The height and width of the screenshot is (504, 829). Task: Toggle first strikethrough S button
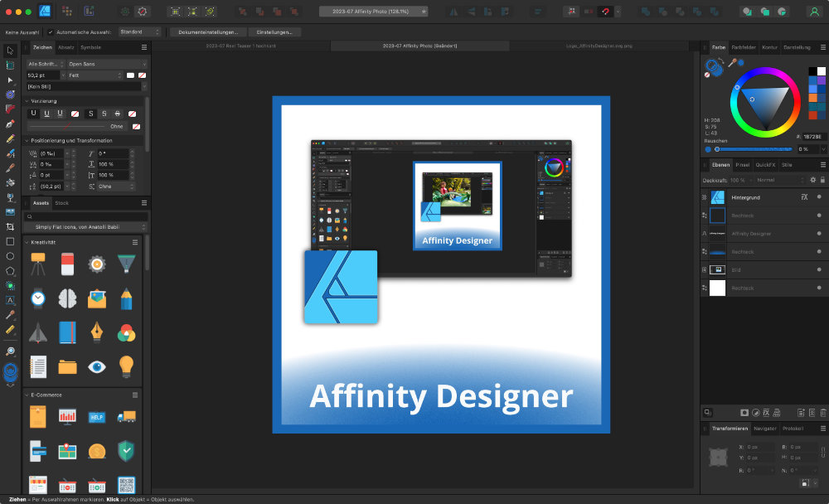pyautogui.click(x=91, y=114)
